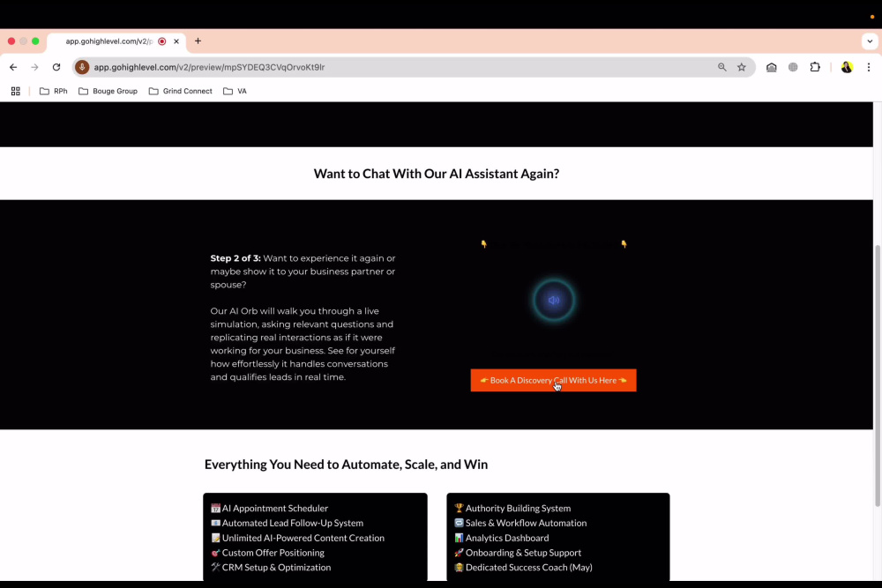Open the VA bookmarks folder

coord(235,91)
